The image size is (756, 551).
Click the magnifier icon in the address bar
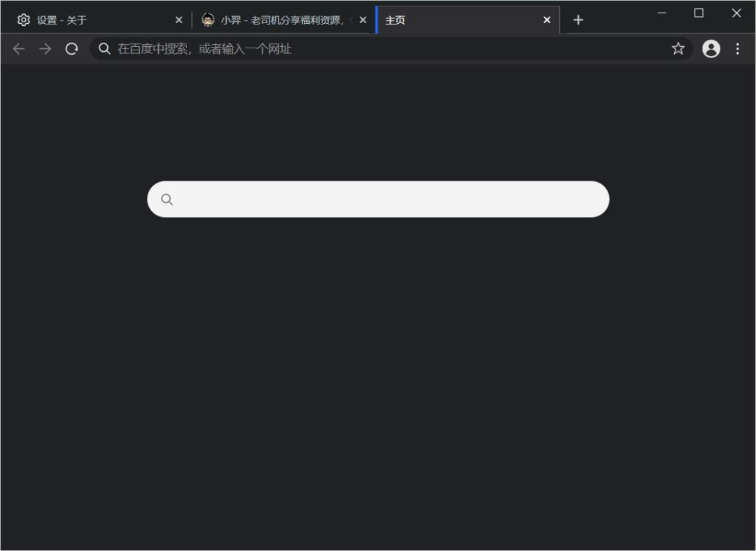pos(104,48)
